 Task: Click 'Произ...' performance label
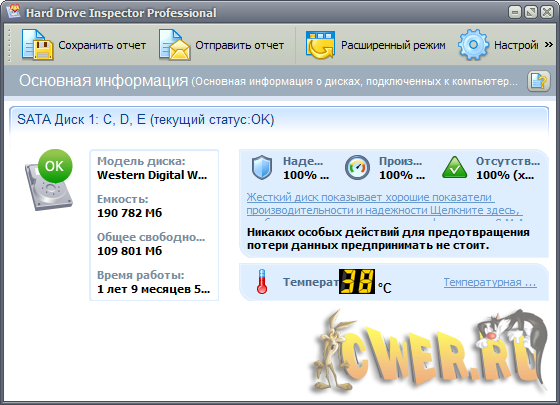pyautogui.click(x=401, y=161)
